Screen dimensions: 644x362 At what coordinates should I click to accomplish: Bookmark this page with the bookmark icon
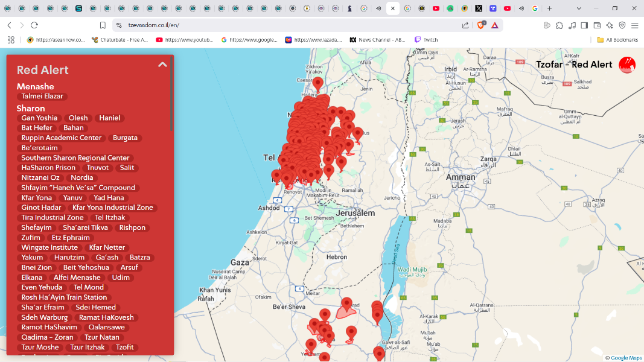click(103, 25)
